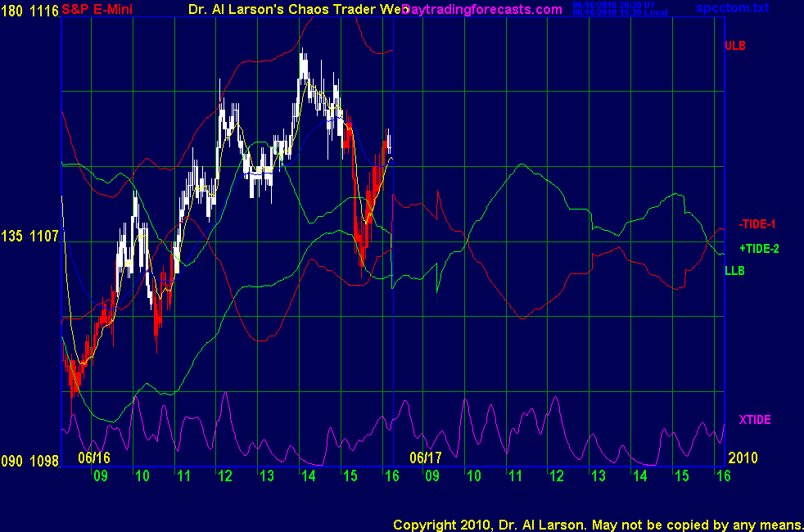Click the 'S&P E-Mini' chart title
Screen dimensions: 804x532
point(97,9)
